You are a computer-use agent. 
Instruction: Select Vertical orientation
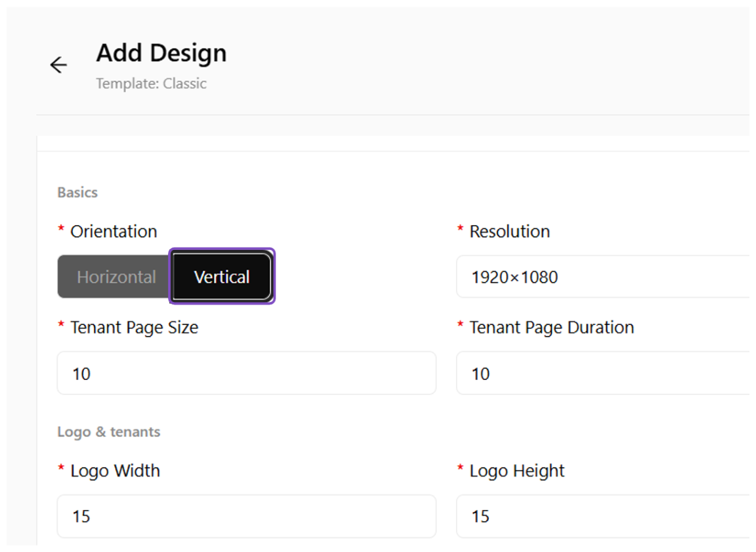222,277
